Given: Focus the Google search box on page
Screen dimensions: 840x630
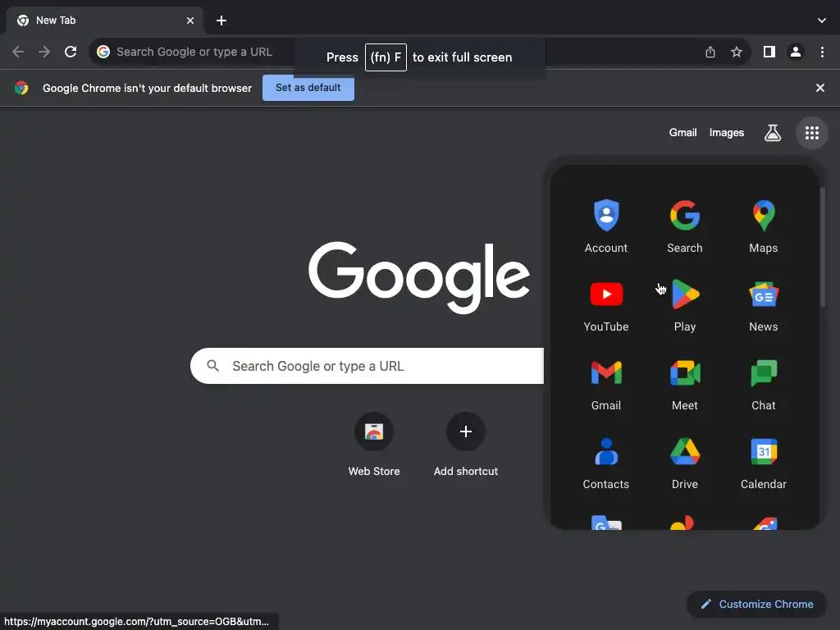Looking at the screenshot, I should click(x=367, y=366).
